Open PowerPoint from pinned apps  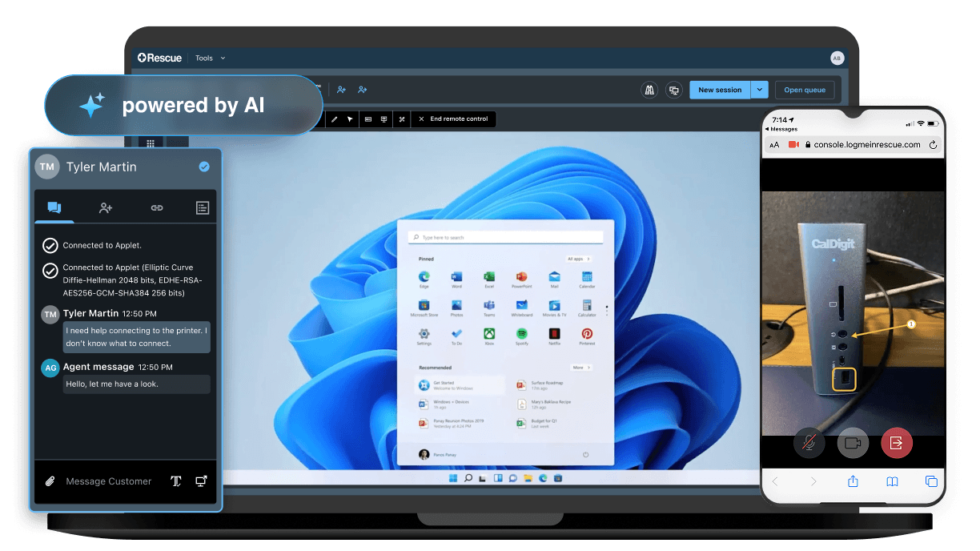click(x=521, y=279)
